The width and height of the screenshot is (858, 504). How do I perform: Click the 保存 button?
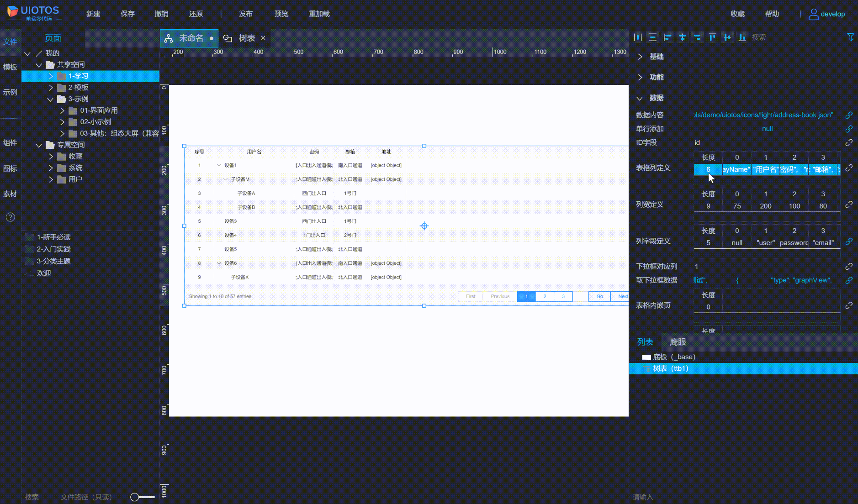(127, 14)
